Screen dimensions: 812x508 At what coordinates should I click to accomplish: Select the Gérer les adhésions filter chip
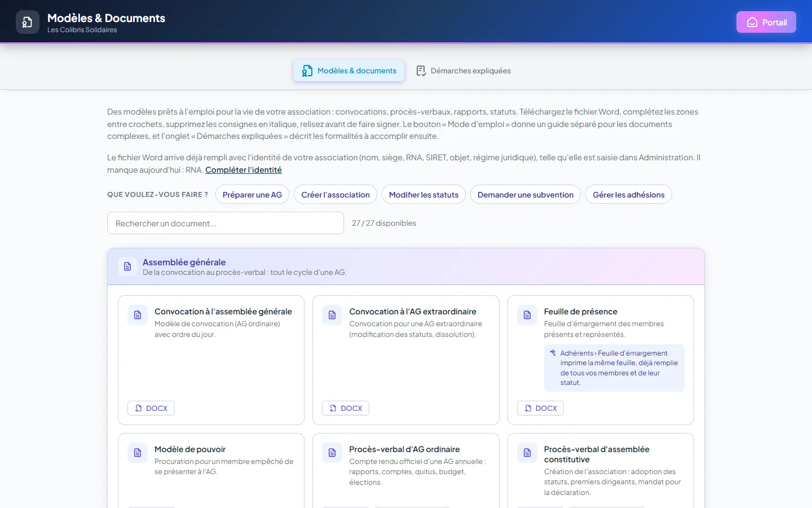pos(629,195)
